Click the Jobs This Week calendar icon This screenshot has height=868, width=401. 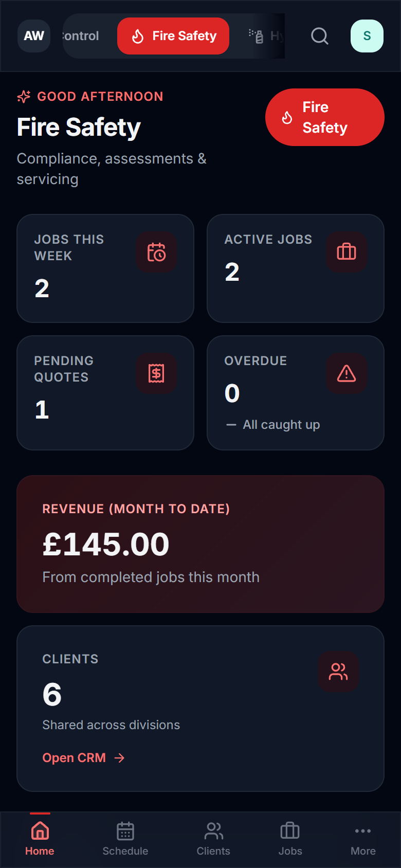click(x=156, y=252)
